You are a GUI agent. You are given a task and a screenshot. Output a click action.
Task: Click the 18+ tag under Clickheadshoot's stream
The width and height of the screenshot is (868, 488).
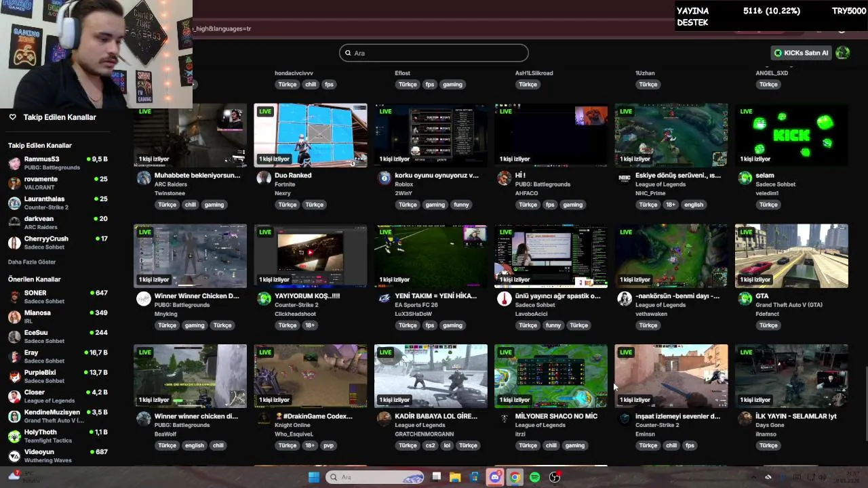[309, 325]
